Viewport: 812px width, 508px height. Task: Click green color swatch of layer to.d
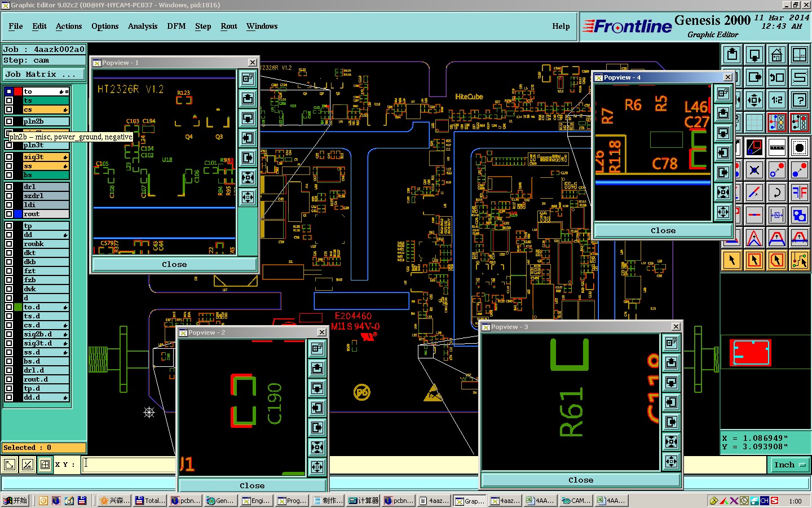(x=18, y=307)
